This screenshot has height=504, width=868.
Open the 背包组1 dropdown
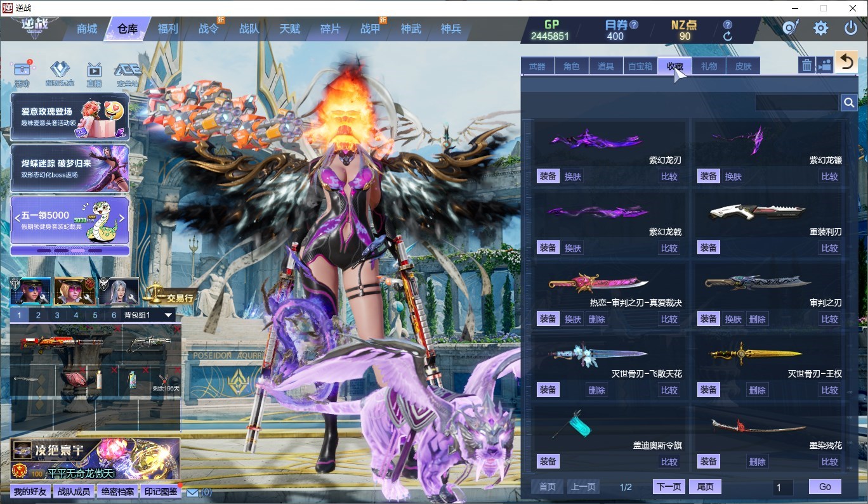[x=148, y=315]
